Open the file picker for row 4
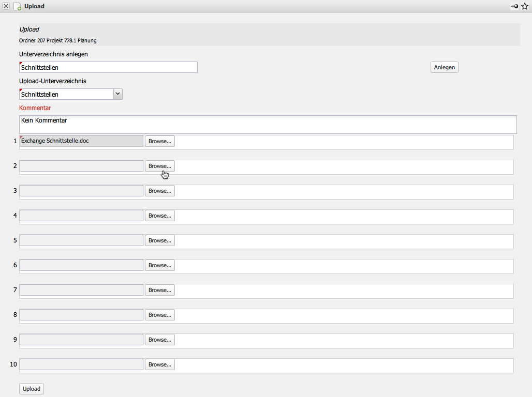 [159, 216]
